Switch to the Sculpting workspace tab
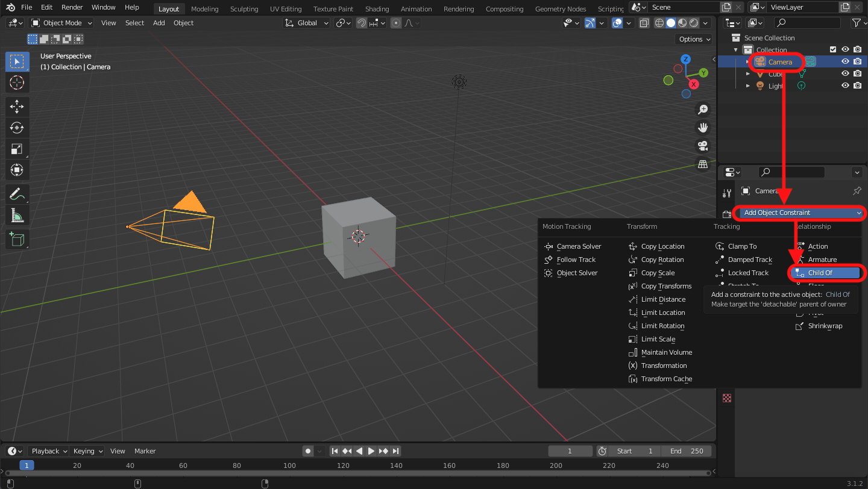Screen dimensions: 868x489 (244, 9)
